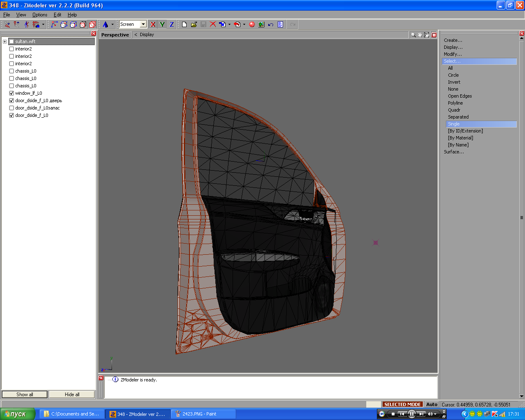This screenshot has width=525, height=420.
Task: Check the chassis_L0 checkbox first entry
Action: pyautogui.click(x=11, y=71)
